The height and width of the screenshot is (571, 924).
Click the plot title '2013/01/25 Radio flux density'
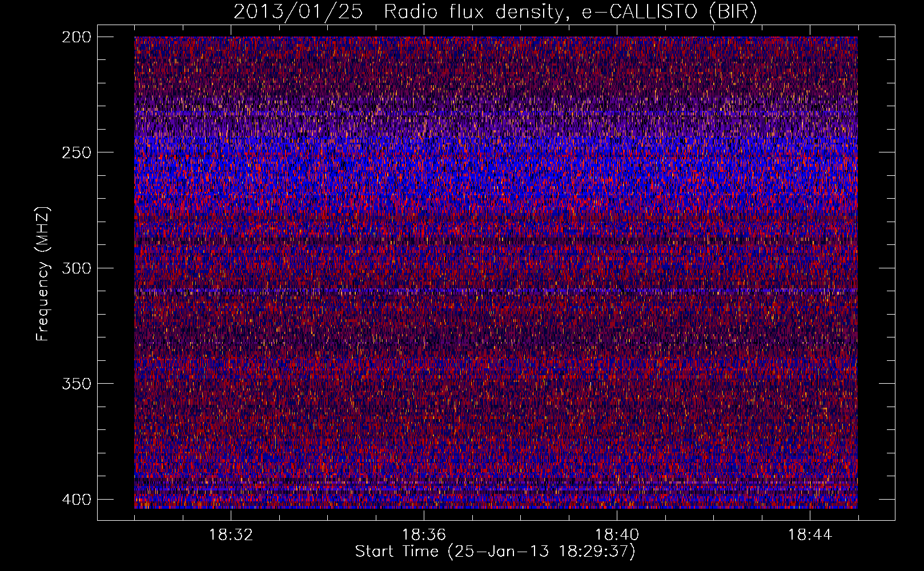tap(495, 12)
